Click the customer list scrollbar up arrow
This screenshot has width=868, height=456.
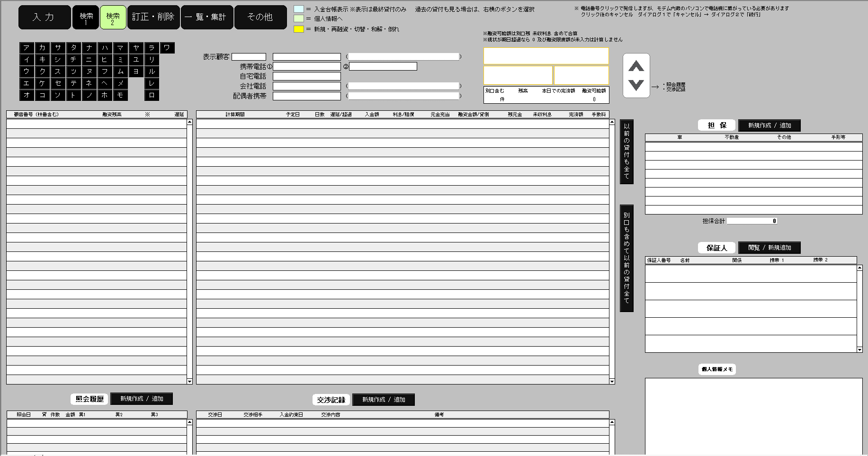point(190,122)
